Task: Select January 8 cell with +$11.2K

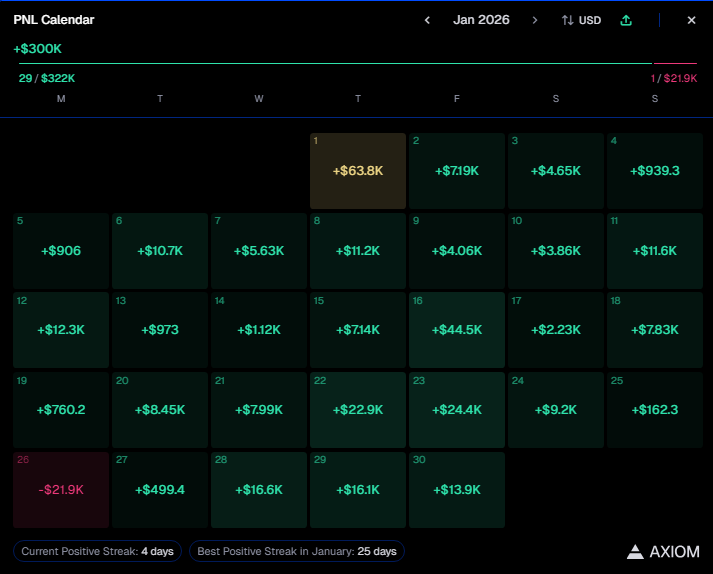Action: tap(358, 251)
